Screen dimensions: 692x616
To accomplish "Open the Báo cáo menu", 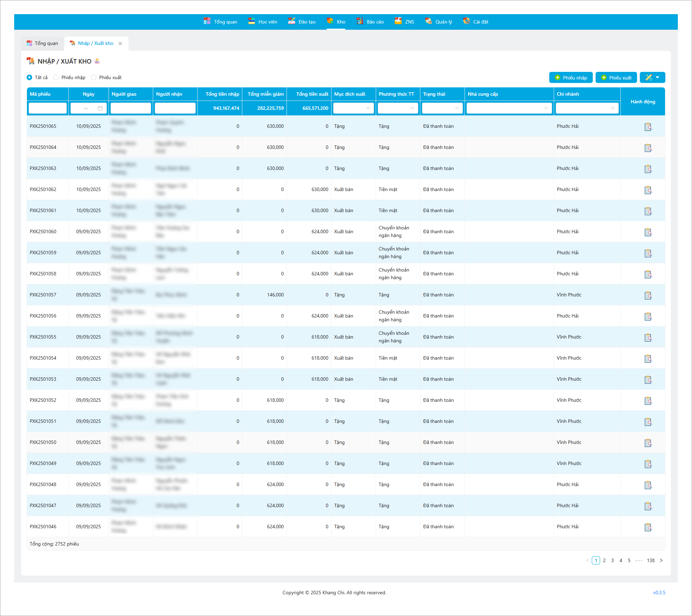I will 370,21.
